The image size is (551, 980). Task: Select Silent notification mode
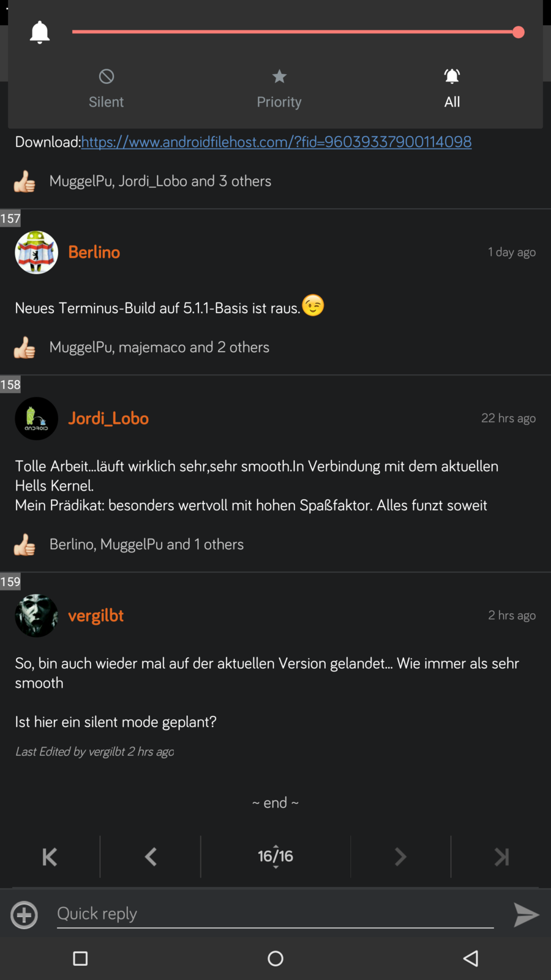[x=106, y=89]
